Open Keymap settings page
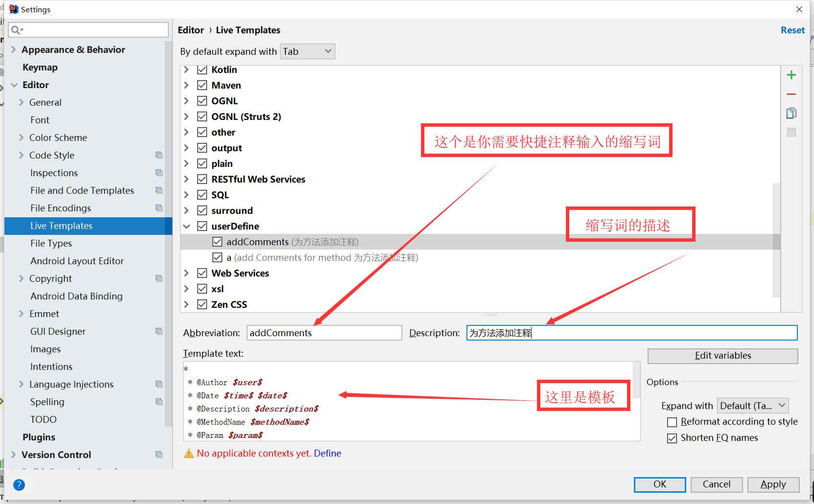The height and width of the screenshot is (504, 814). (40, 68)
